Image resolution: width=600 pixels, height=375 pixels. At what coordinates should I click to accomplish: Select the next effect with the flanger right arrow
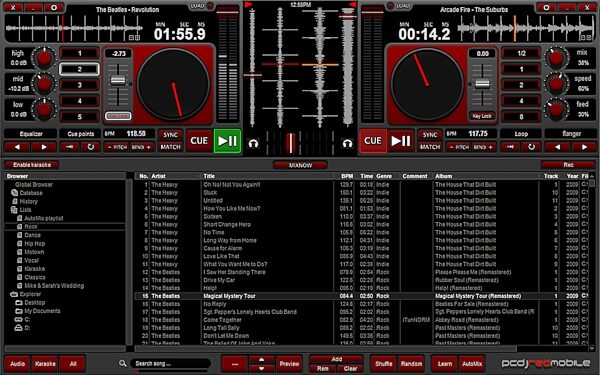point(584,147)
